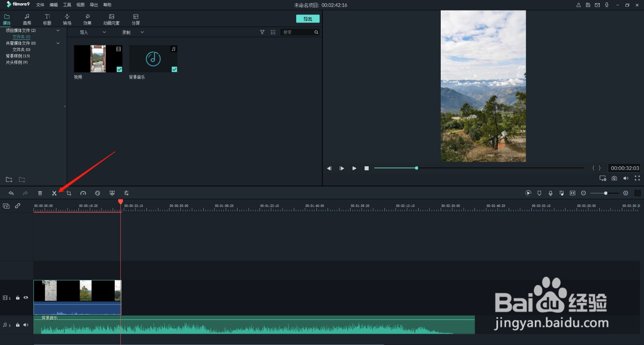Switch to the 媒体 media tab
This screenshot has width=644, height=345.
pyautogui.click(x=7, y=19)
